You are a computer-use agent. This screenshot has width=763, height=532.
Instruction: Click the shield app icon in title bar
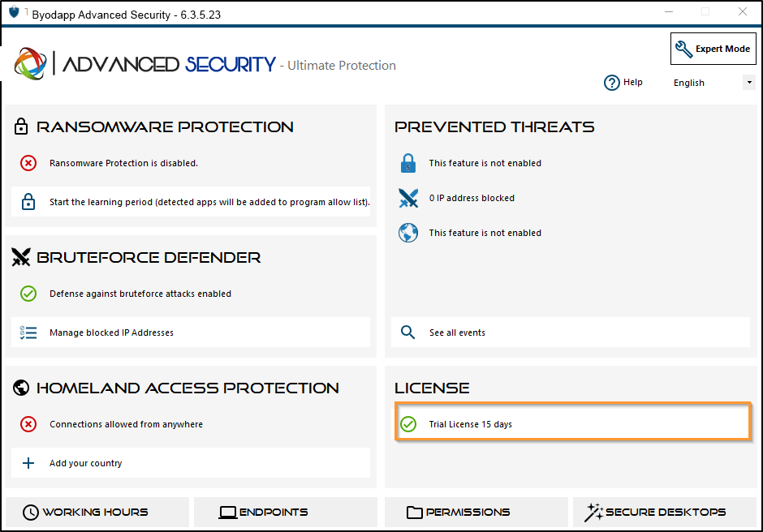(x=14, y=11)
